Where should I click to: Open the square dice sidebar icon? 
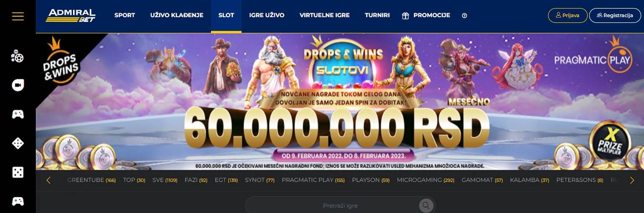pyautogui.click(x=18, y=172)
